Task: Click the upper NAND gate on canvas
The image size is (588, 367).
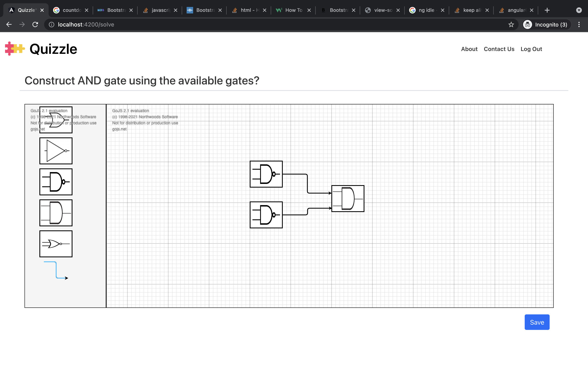Action: (266, 174)
